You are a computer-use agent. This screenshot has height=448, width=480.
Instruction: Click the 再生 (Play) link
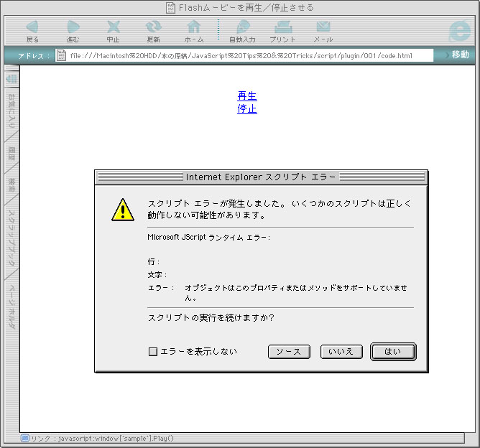247,95
